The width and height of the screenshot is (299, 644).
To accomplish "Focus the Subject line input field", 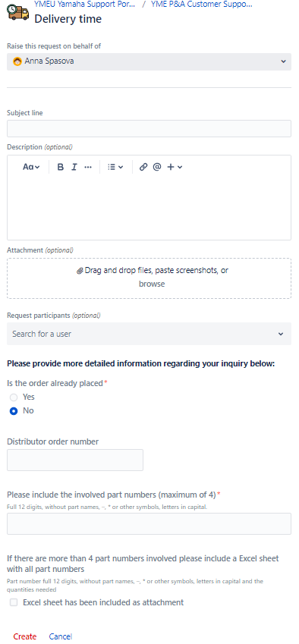I will tap(149, 128).
